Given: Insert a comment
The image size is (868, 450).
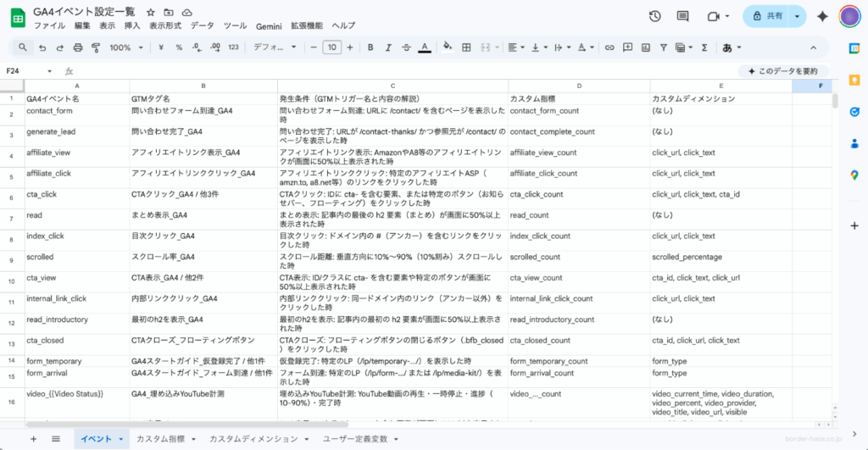Looking at the screenshot, I should pos(628,47).
